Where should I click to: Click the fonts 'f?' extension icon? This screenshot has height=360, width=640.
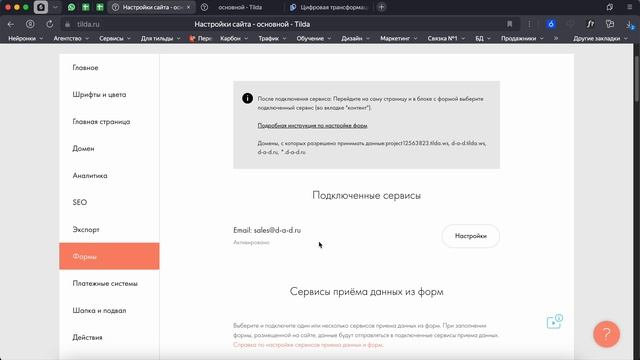click(x=590, y=24)
